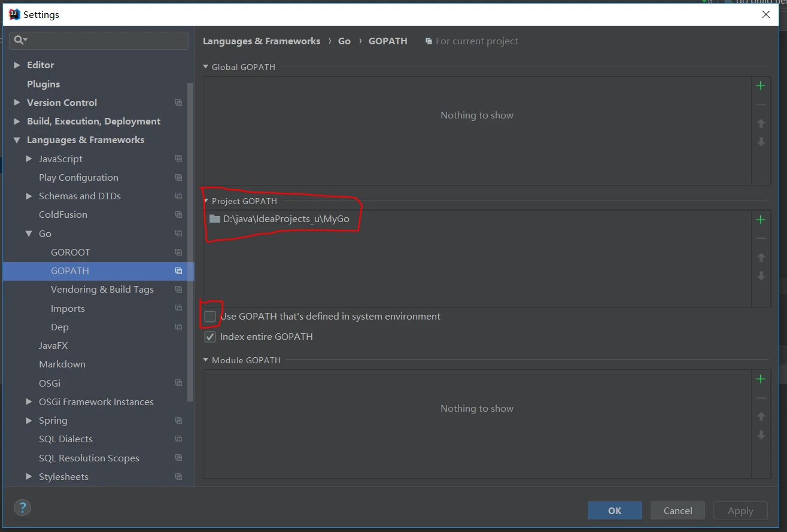
Task: Expand the Stylesheets node
Action: (29, 477)
